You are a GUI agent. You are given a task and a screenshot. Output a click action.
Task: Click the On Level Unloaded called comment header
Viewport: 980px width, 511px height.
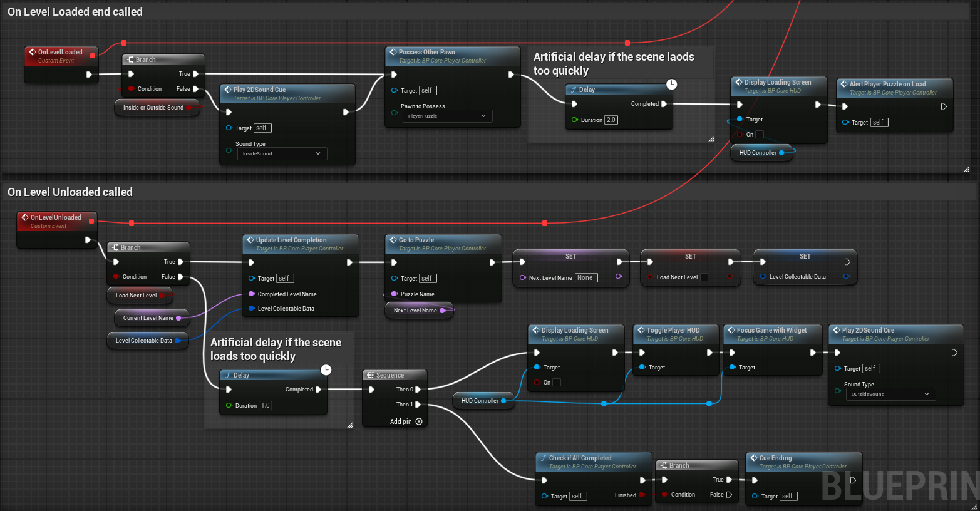(x=70, y=192)
